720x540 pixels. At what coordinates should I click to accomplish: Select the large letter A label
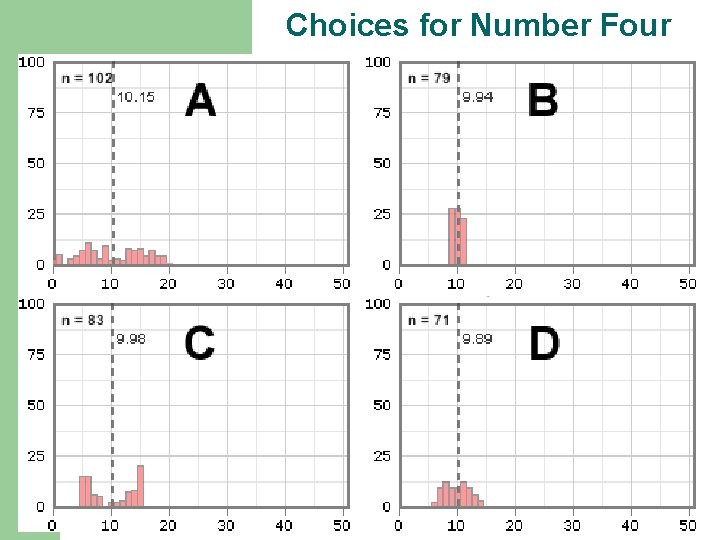tap(200, 101)
